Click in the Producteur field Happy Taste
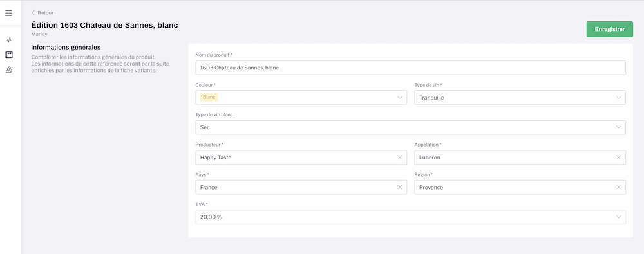The image size is (644, 254). 301,158
